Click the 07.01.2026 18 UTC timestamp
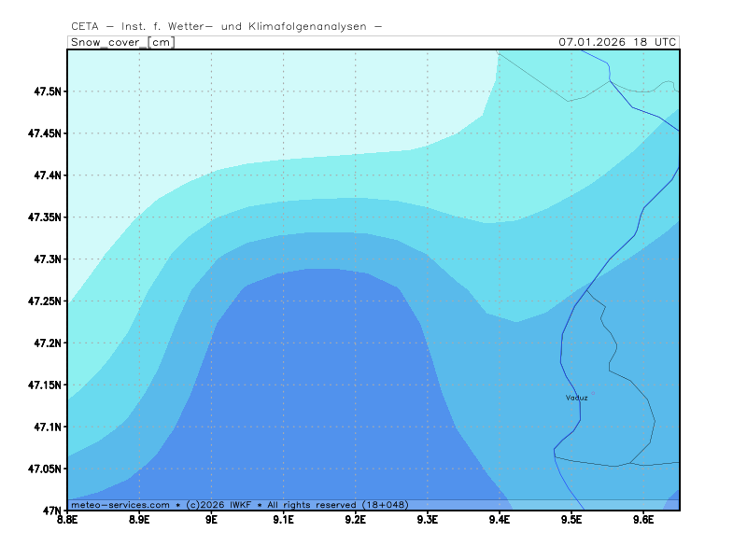The image size is (747, 560). [617, 42]
